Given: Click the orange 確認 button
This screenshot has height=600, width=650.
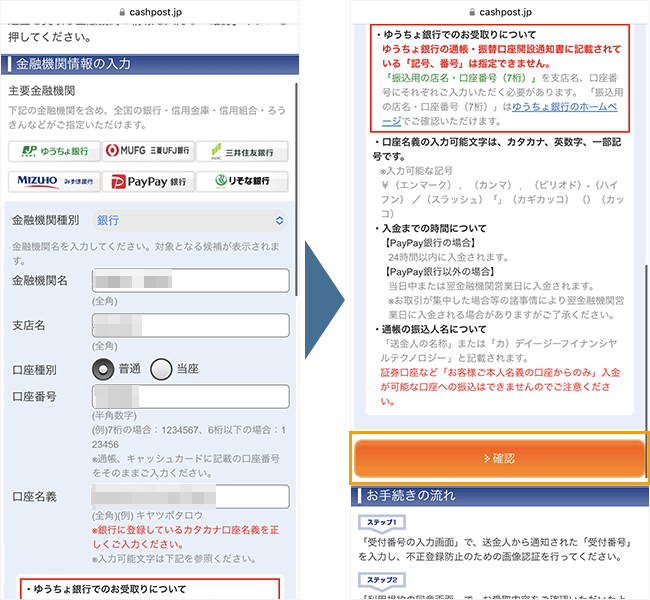Looking at the screenshot, I should 499,458.
